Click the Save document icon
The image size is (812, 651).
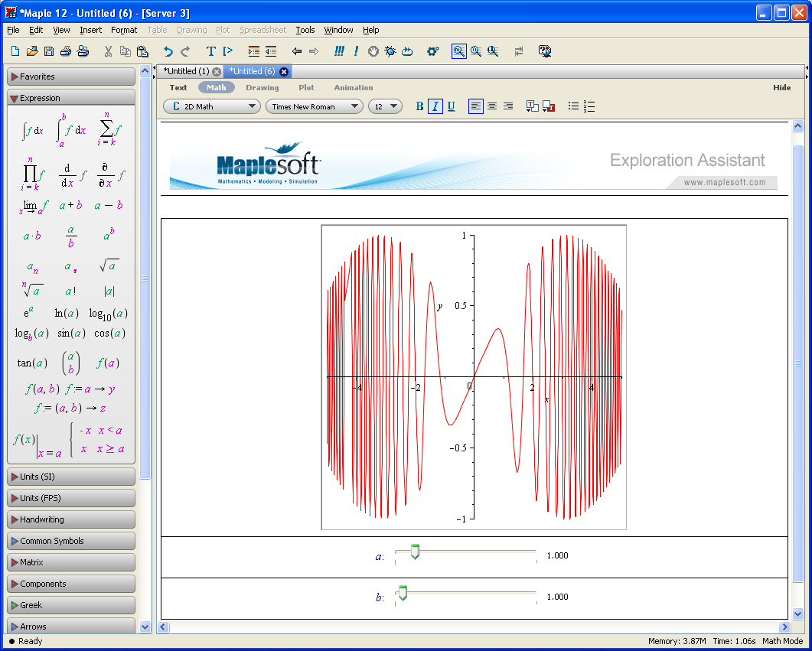pos(48,51)
